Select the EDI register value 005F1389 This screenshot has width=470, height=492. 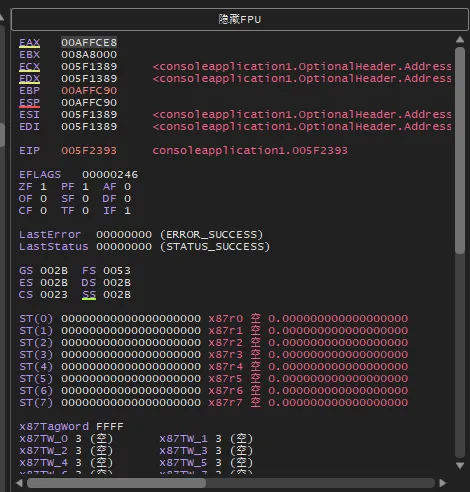(x=89, y=127)
